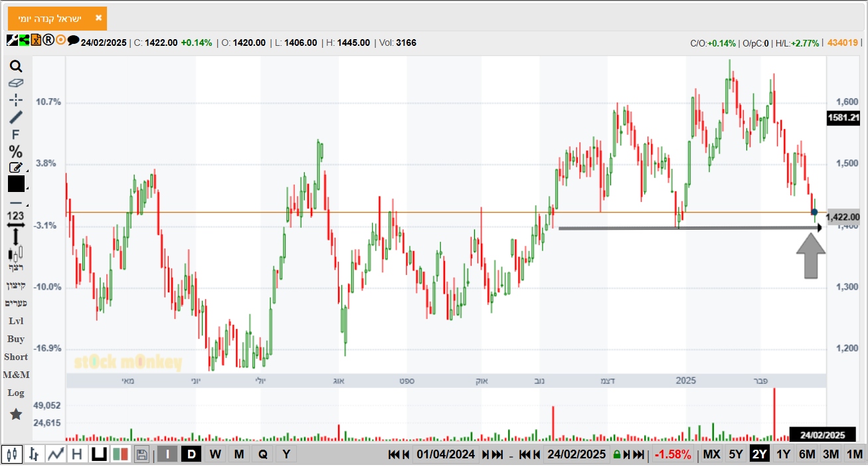Select the W weekly interval

tap(215, 454)
